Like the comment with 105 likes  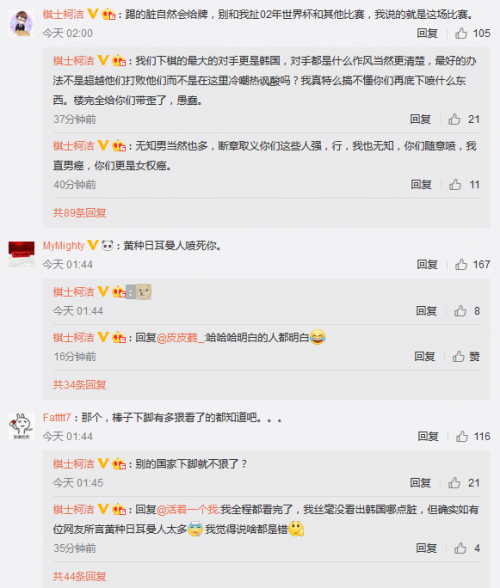click(x=461, y=33)
